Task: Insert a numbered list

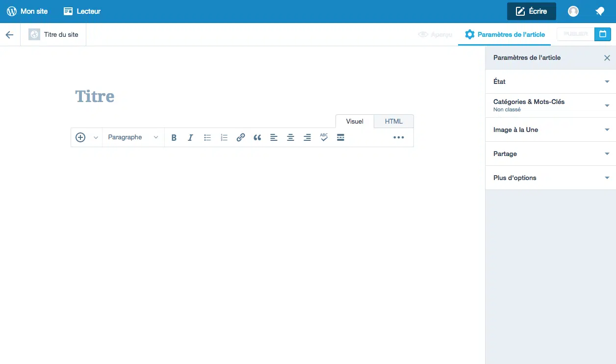Action: [x=224, y=138]
